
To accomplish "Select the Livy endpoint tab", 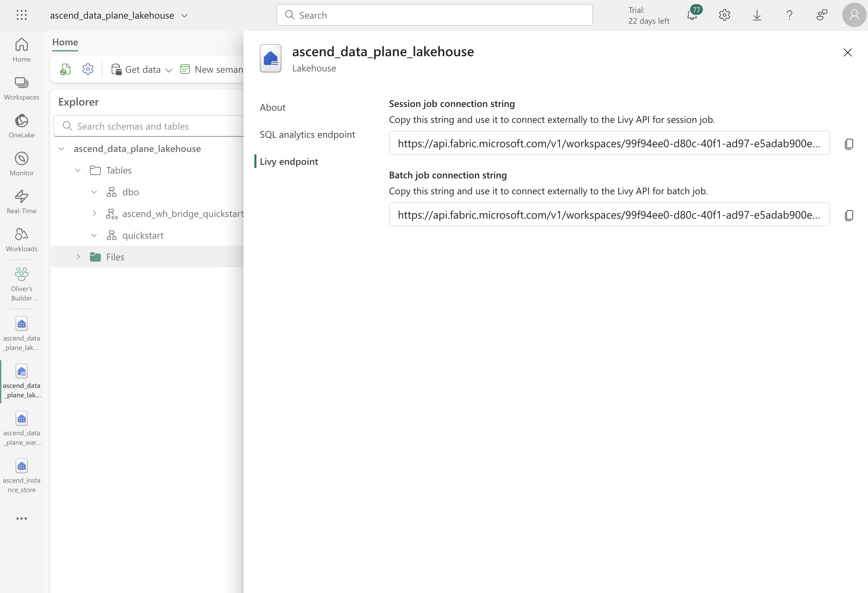I will (x=289, y=161).
